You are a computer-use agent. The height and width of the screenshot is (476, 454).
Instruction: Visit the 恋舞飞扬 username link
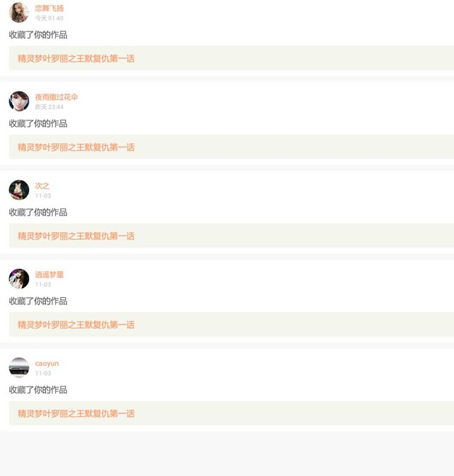tap(49, 9)
